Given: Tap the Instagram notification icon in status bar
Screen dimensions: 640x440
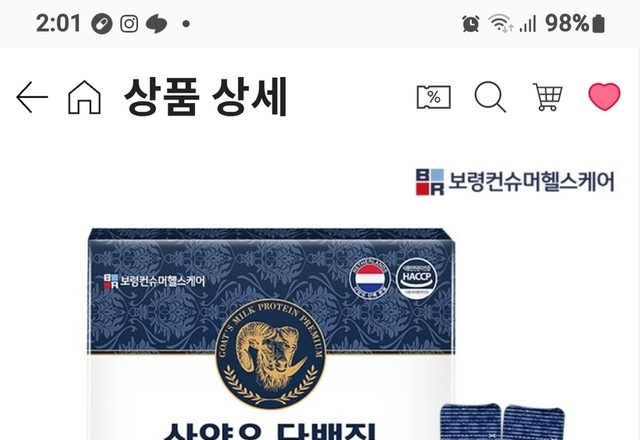Looking at the screenshot, I should coord(129,24).
